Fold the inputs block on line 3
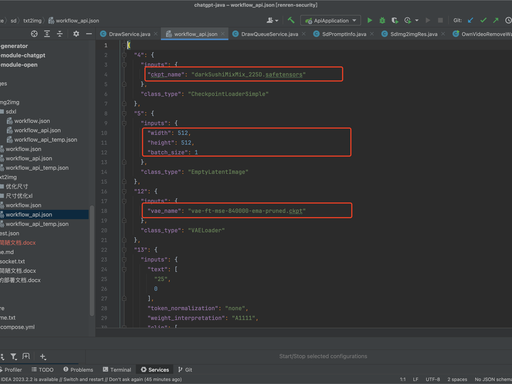This screenshot has width=512, height=384. coord(124,65)
